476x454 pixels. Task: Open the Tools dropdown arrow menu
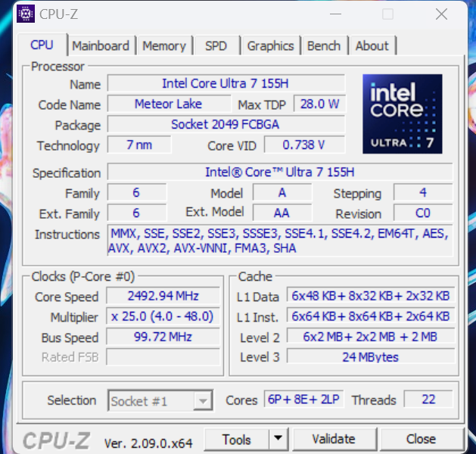tap(278, 439)
